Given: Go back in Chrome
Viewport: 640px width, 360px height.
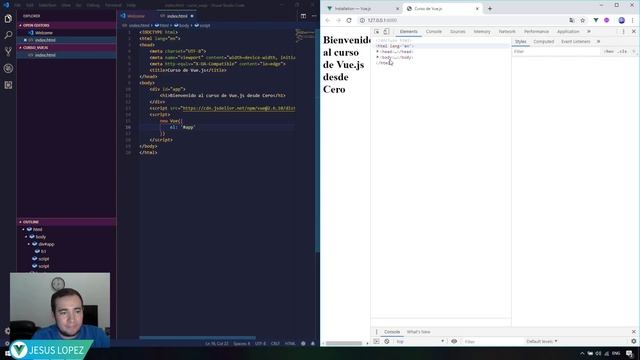Looking at the screenshot, I should tap(328, 20).
